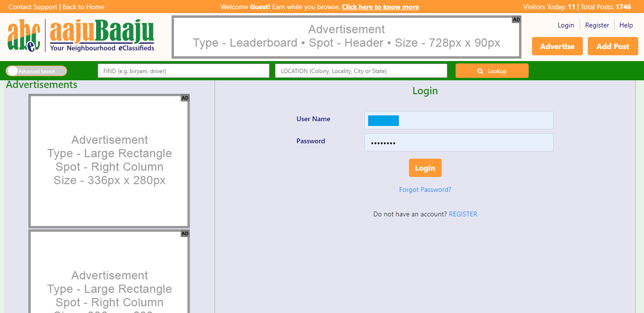
Task: Open 'Click here to know more' link
Action: (380, 7)
